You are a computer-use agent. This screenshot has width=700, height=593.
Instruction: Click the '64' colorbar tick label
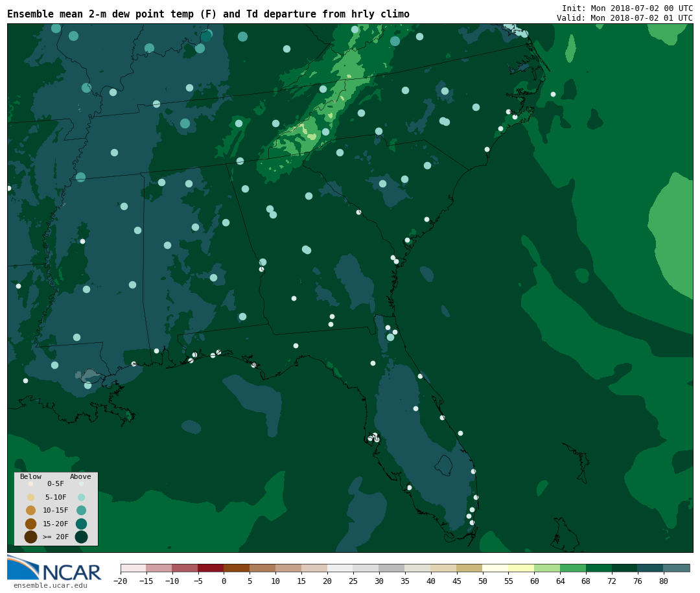click(x=560, y=581)
